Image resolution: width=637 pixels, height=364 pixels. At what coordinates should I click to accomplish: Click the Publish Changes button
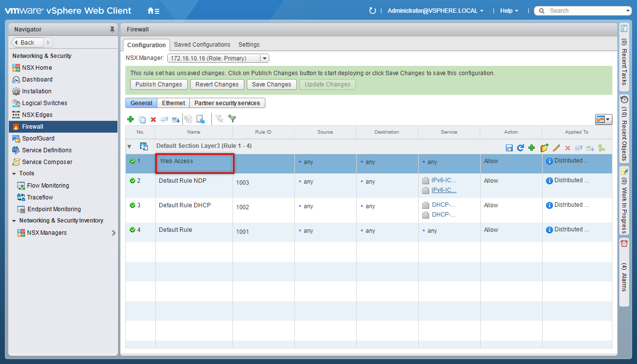pyautogui.click(x=159, y=84)
